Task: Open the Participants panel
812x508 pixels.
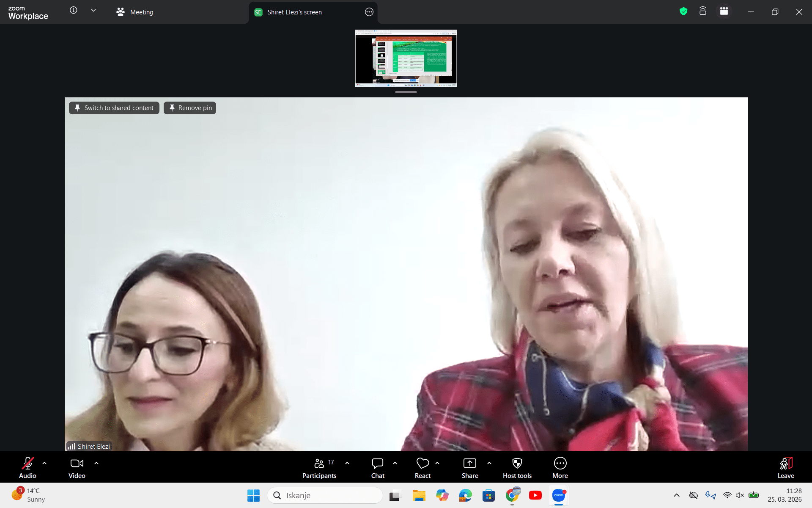Action: (319, 464)
